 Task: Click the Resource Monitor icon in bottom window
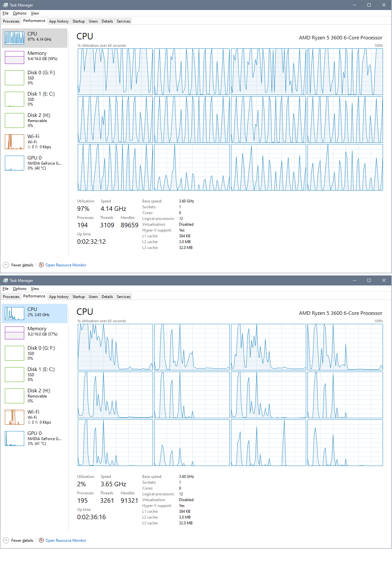pyautogui.click(x=41, y=540)
